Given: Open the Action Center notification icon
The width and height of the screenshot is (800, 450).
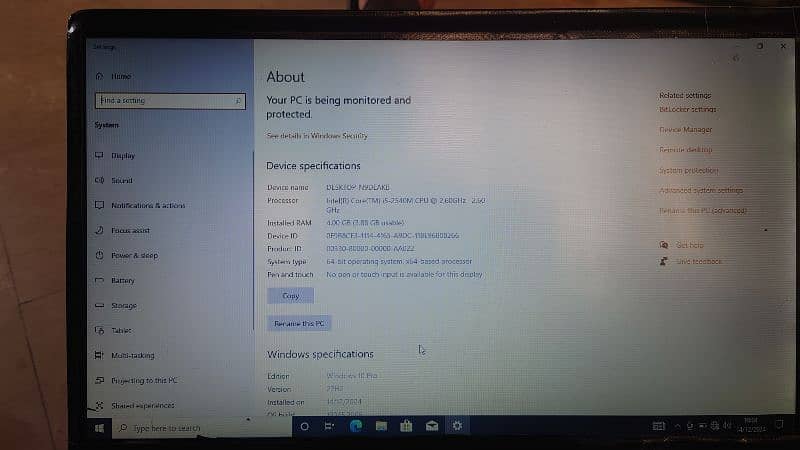Looking at the screenshot, I should [779, 425].
